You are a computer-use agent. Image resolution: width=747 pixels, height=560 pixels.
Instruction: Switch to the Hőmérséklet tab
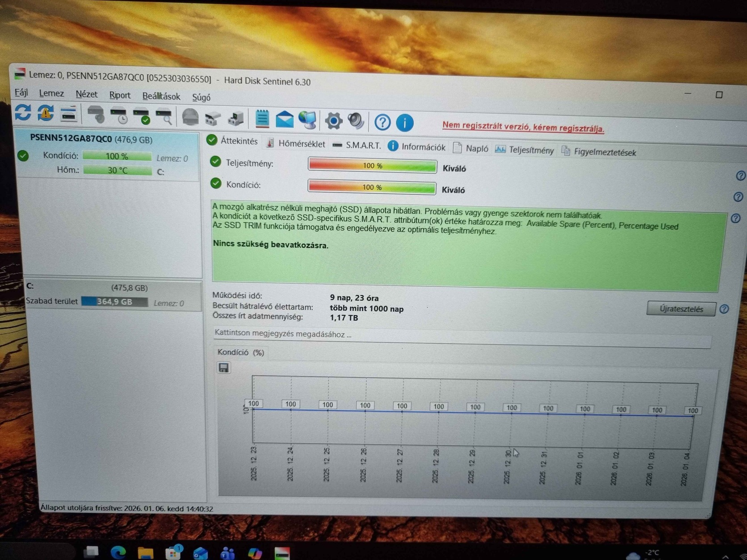296,143
